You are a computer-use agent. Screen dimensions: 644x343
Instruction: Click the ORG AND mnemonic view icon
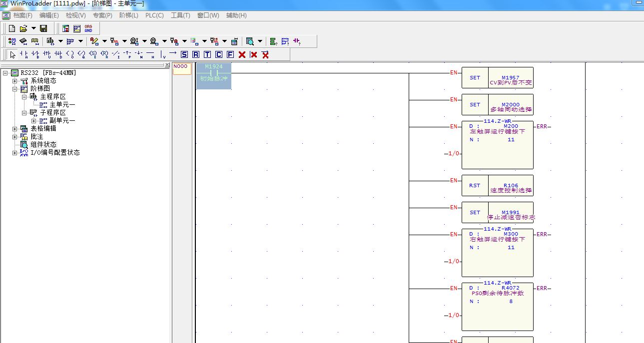[x=88, y=28]
